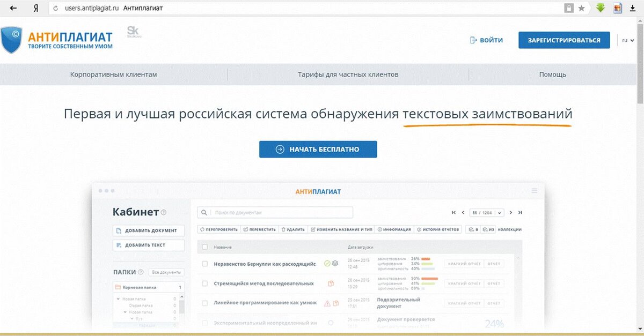Click ДОБАВИТЬ ТЕКСТ button

149,245
